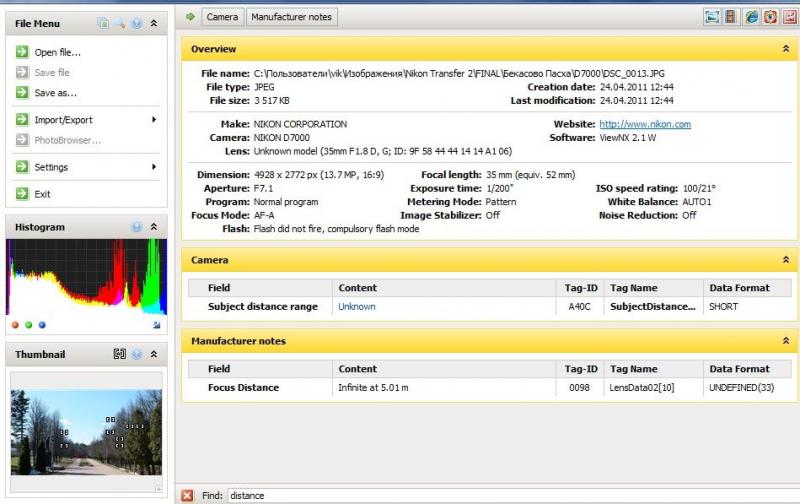Collapse the Camera section
The image size is (800, 504).
(786, 260)
